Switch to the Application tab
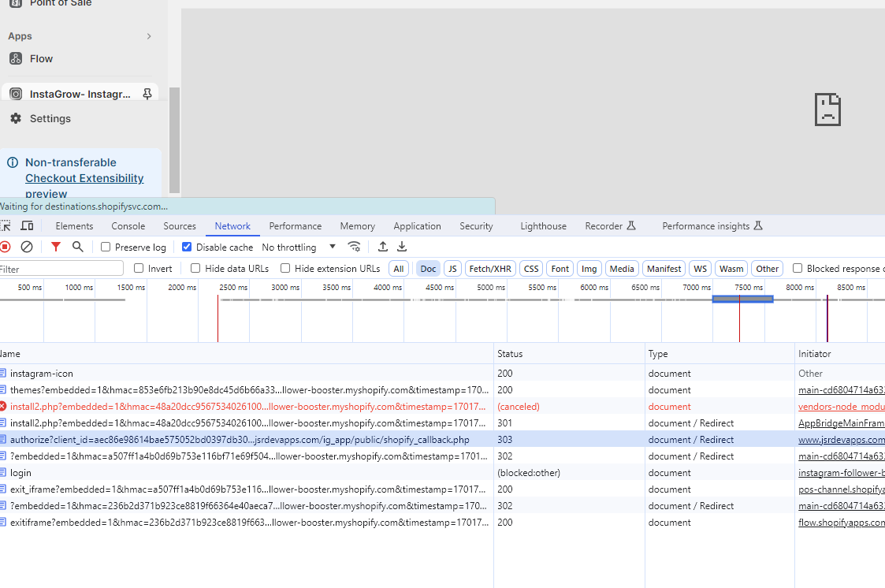This screenshot has width=885, height=588. (x=417, y=225)
